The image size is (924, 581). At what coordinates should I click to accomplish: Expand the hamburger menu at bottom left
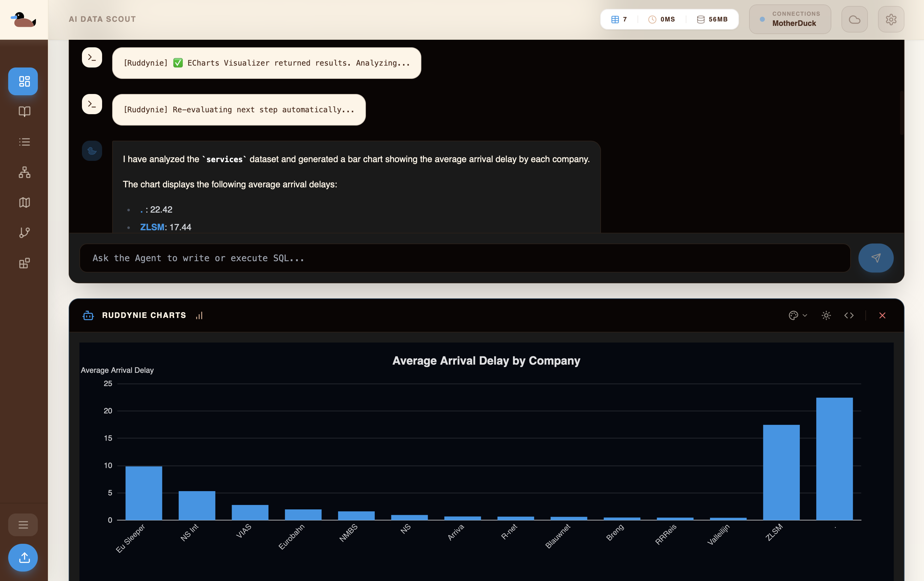tap(23, 525)
